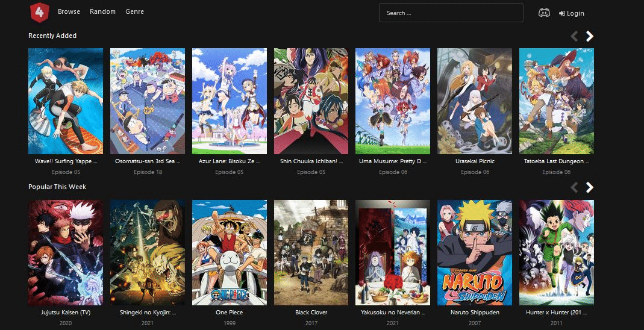Open Shin Chuuka Ichiban! poster

(x=311, y=101)
